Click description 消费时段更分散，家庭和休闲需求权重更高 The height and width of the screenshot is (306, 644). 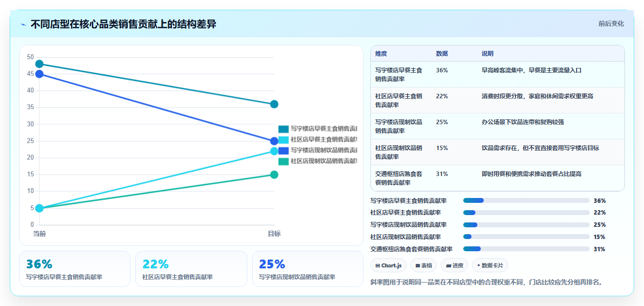tap(537, 96)
